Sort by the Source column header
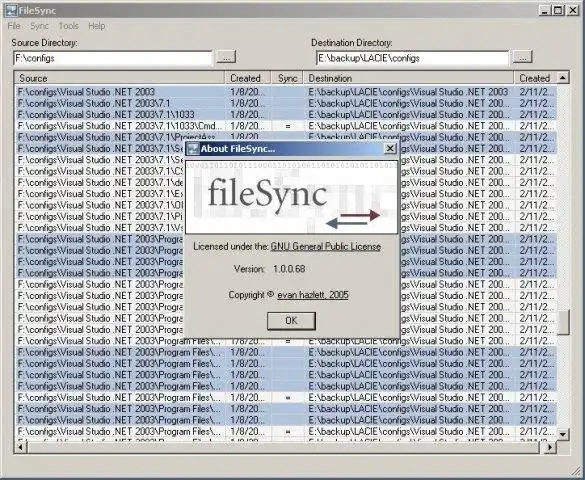Viewport: 585px width, 480px height. (119, 78)
